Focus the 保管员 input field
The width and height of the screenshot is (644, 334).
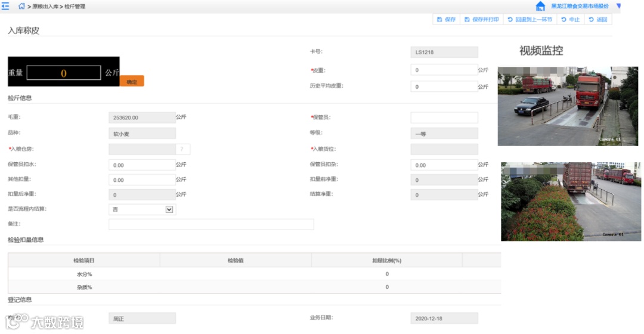444,117
